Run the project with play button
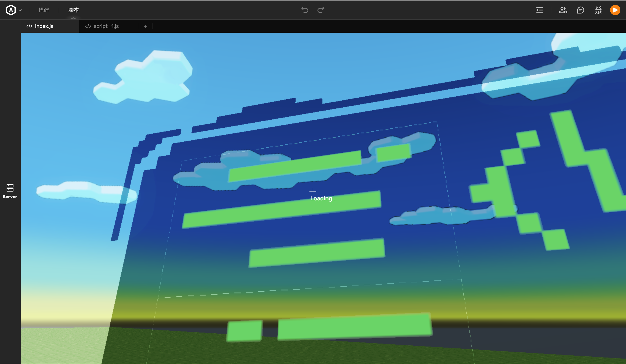The height and width of the screenshot is (364, 626). click(x=615, y=10)
